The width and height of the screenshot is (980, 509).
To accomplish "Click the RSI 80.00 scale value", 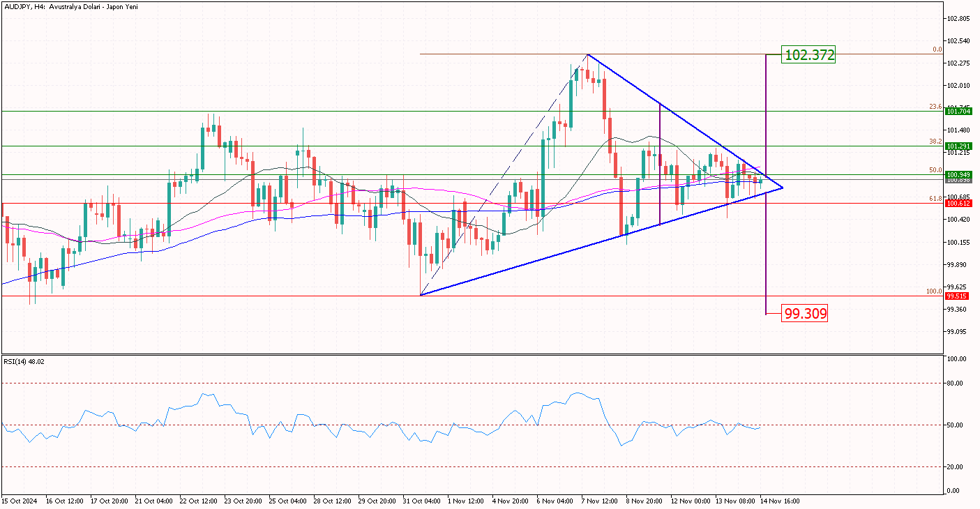I will pos(956,383).
